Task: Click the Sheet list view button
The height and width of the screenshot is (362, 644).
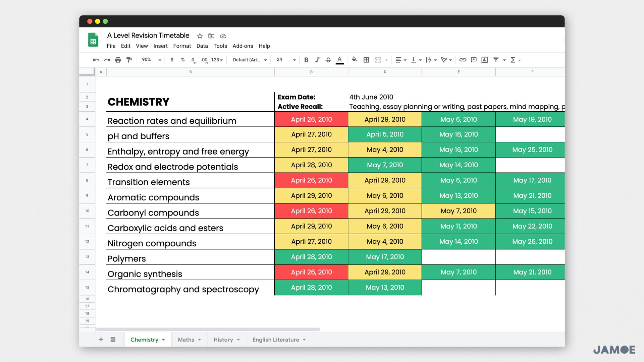Action: tap(114, 340)
